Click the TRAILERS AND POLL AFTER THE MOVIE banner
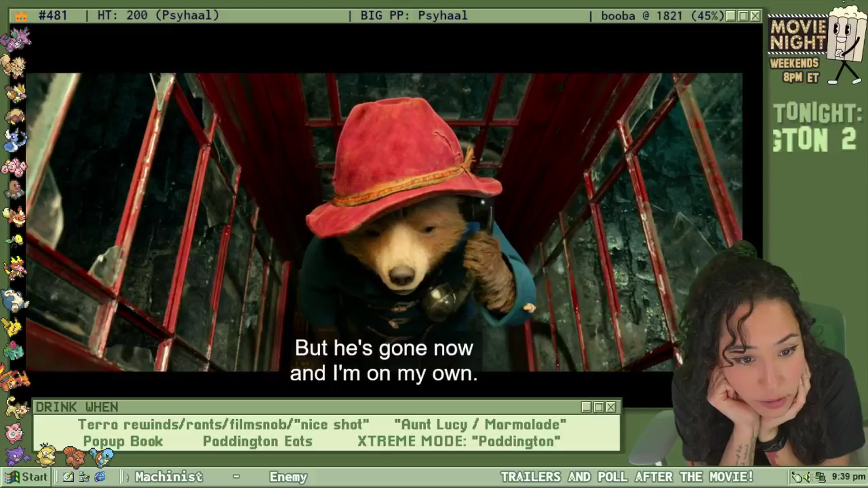The height and width of the screenshot is (488, 868). point(627,477)
